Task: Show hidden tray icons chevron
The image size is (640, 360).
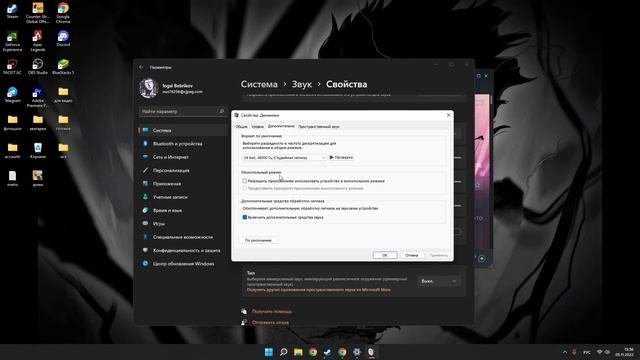Action: click(565, 352)
